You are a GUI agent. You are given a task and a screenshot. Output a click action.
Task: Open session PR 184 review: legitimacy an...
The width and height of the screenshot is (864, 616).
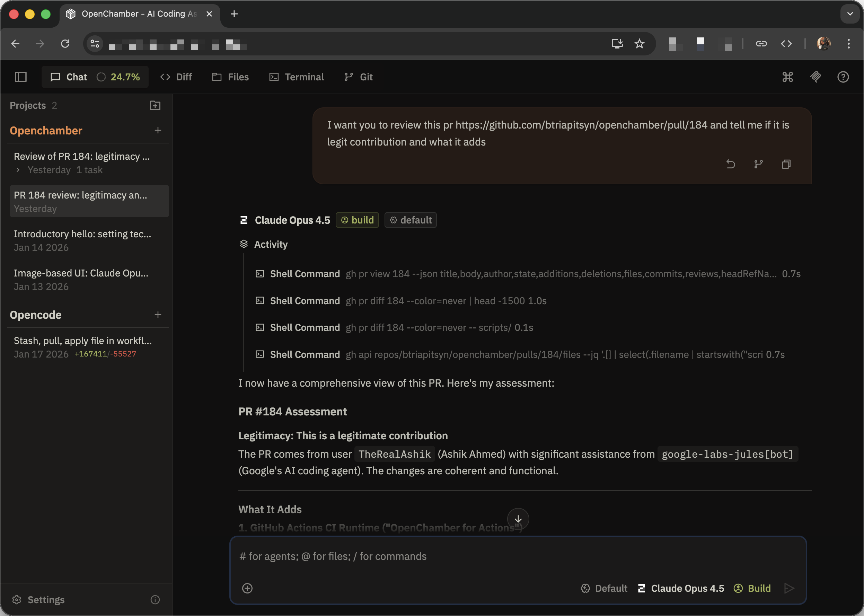89,201
